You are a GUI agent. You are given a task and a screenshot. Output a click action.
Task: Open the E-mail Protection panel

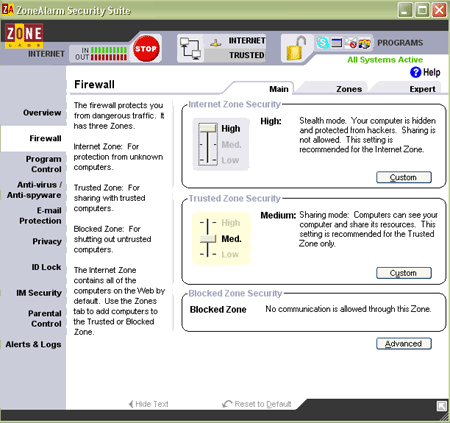click(x=40, y=215)
